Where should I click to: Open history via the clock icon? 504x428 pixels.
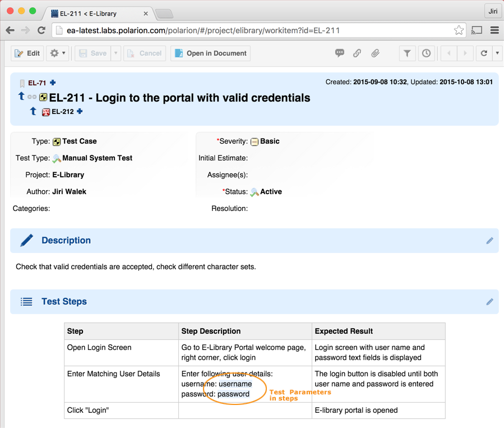pyautogui.click(x=427, y=53)
